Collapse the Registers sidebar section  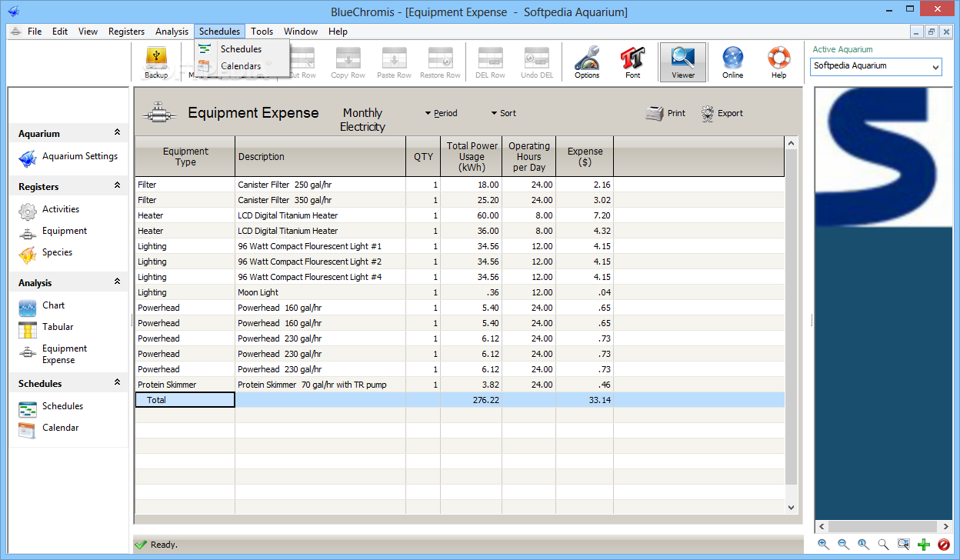(117, 185)
